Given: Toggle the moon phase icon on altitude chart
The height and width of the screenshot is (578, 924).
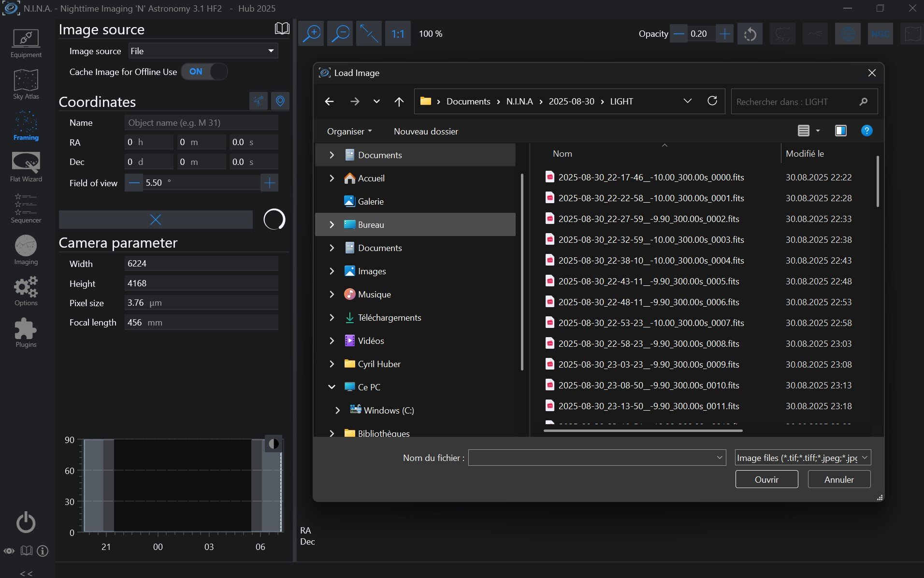Looking at the screenshot, I should click(273, 444).
